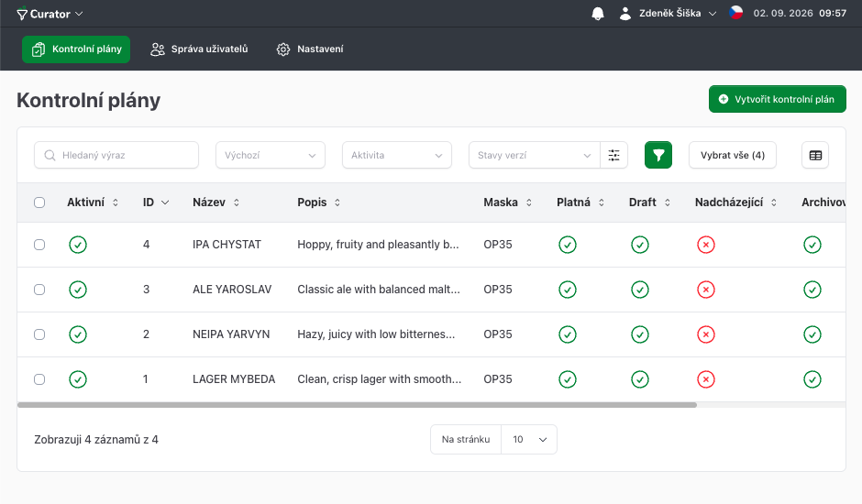Click the Czech flag language icon
862x504 pixels.
(736, 13)
